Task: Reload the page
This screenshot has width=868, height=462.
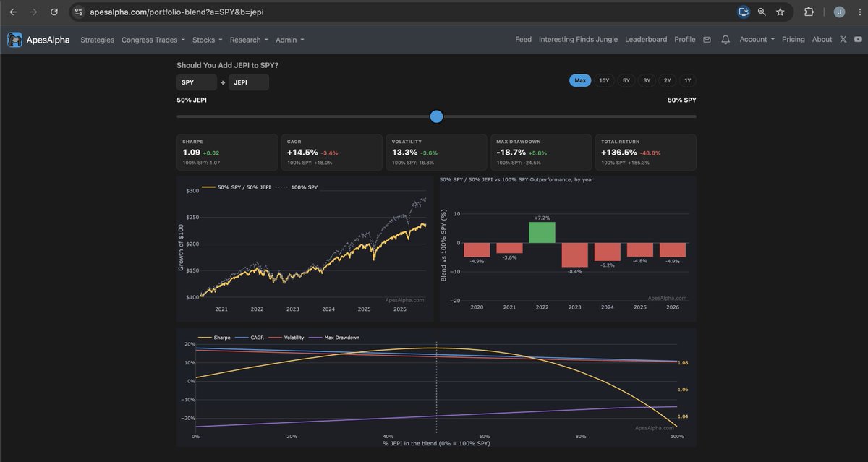Action: pos(54,12)
